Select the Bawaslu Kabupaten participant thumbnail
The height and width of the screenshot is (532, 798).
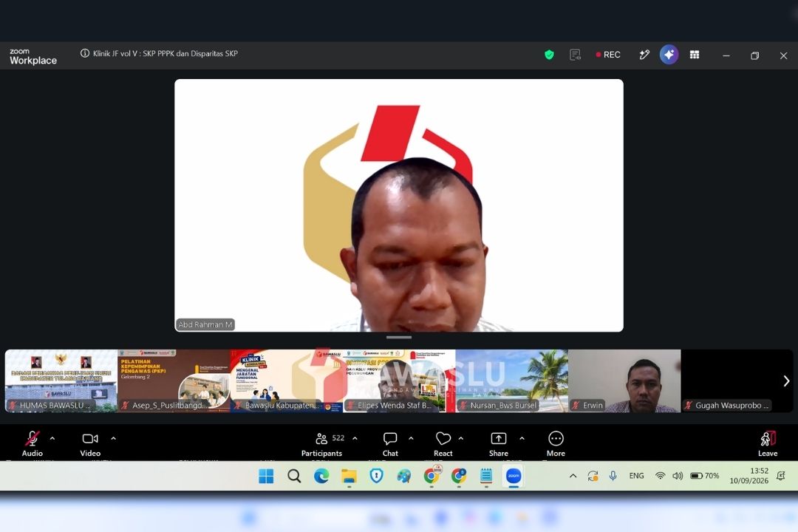[287, 381]
